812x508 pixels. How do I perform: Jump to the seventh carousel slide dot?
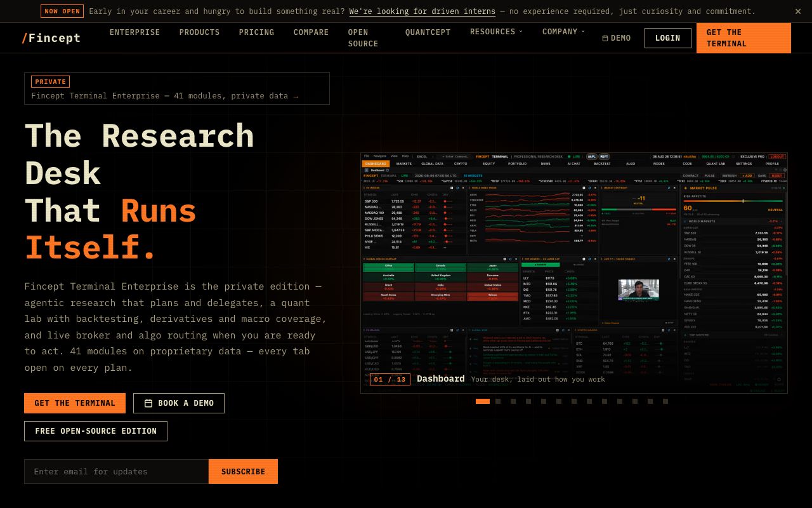tap(574, 401)
